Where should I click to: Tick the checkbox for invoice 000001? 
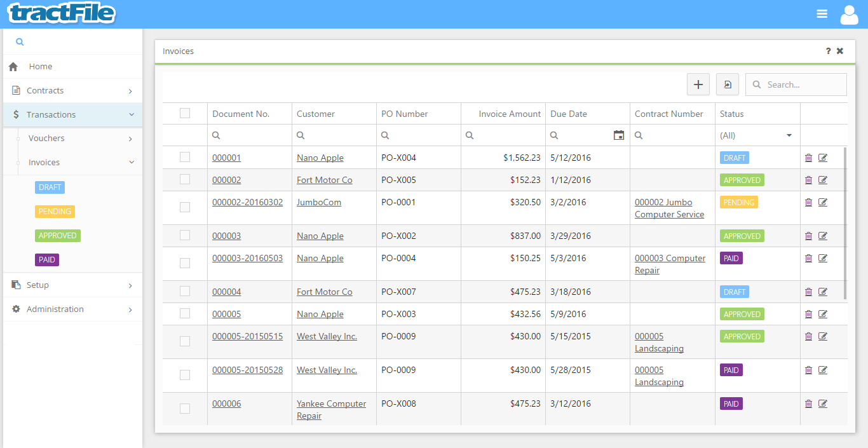click(185, 157)
